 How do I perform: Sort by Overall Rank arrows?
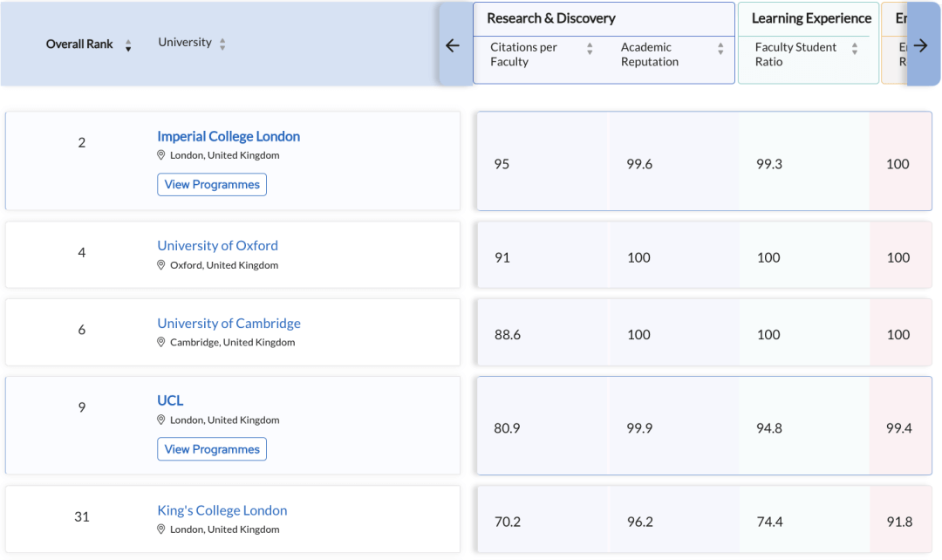128,44
